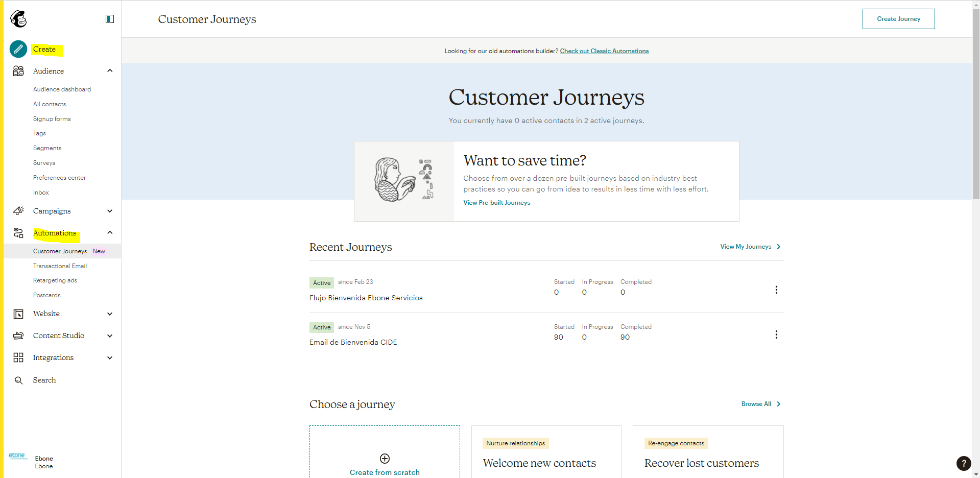The width and height of the screenshot is (980, 478).
Task: Open the Search magnifier icon
Action: [x=18, y=380]
